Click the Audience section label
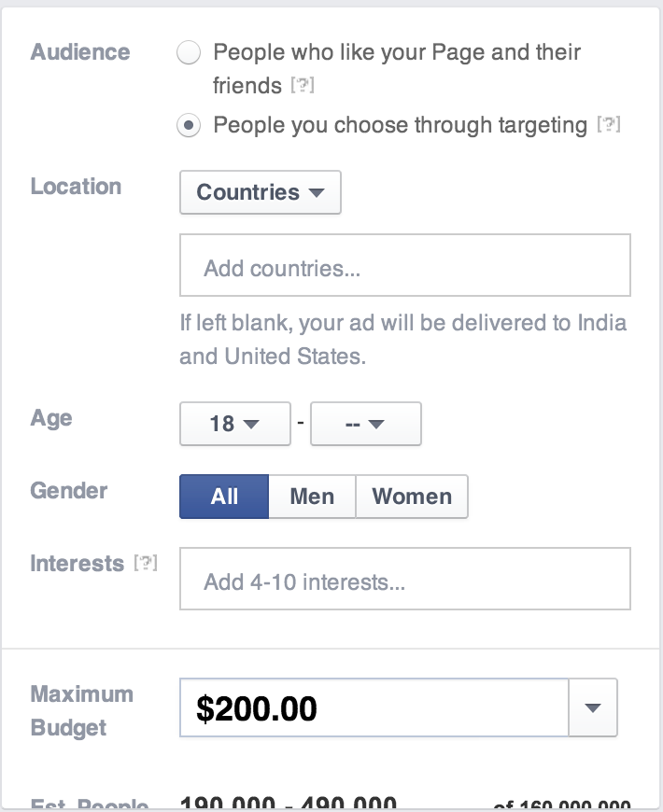 [x=80, y=53]
